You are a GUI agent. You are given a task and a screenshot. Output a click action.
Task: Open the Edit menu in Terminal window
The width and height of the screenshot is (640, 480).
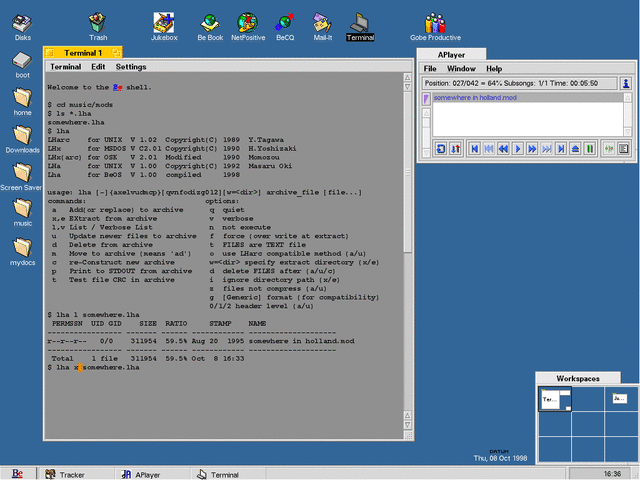(98, 67)
